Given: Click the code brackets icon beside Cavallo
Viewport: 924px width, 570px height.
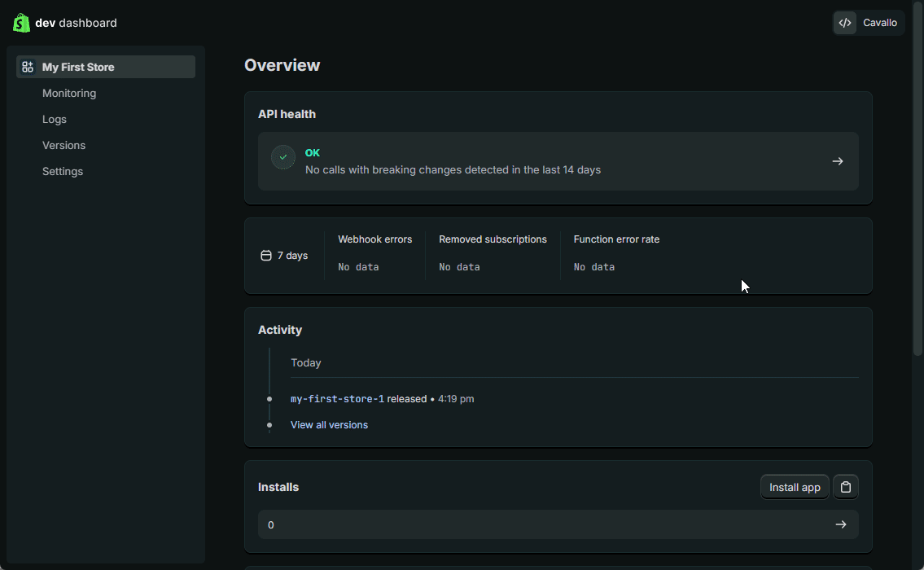Looking at the screenshot, I should click(x=845, y=23).
